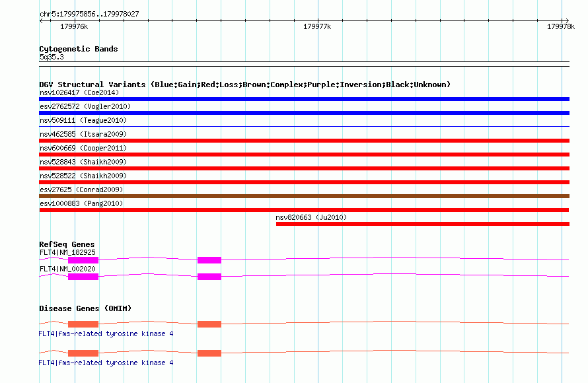The image size is (588, 383).
Task: Click the nsv528843 (Shaikh2009) label
Action: [x=83, y=162]
